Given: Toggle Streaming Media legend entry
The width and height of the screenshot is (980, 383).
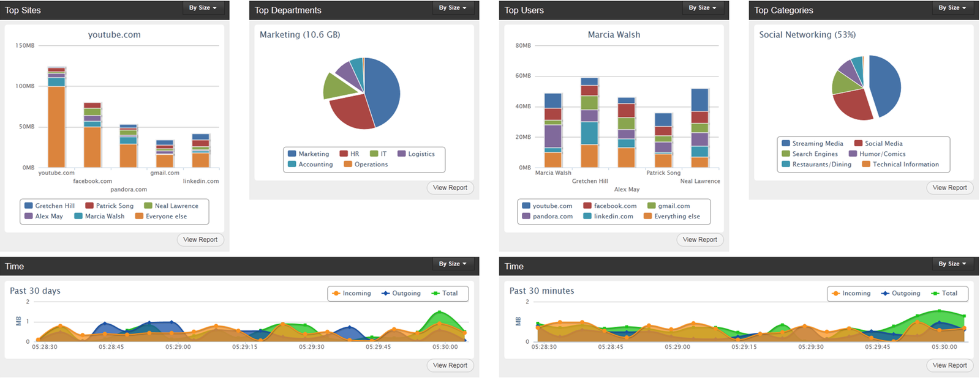Looking at the screenshot, I should tap(813, 144).
